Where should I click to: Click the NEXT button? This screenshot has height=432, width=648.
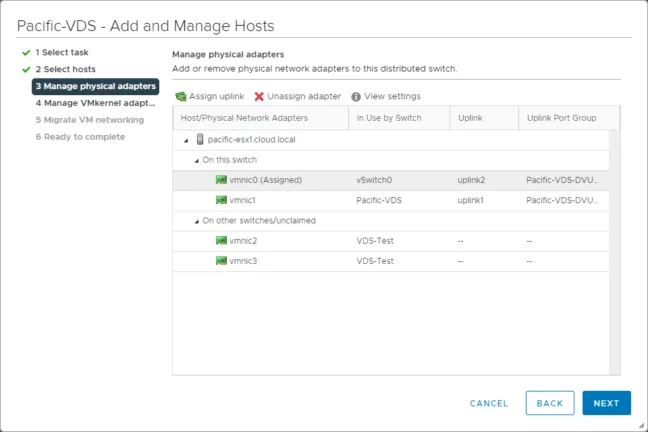point(606,403)
